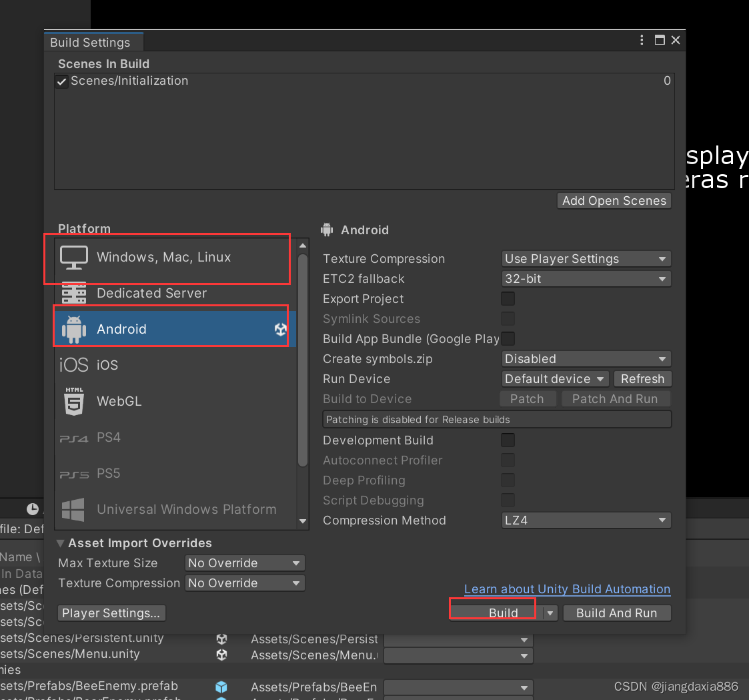The height and width of the screenshot is (700, 749).
Task: Toggle the Script Debugging checkbox
Action: click(508, 500)
